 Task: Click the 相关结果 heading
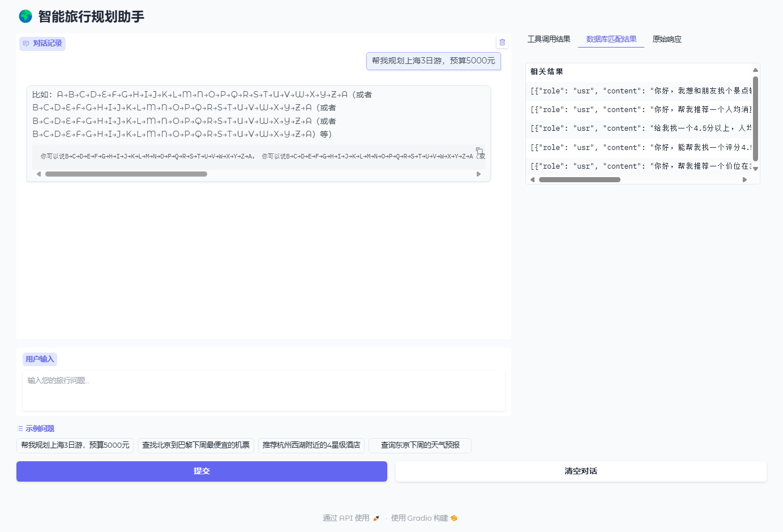pos(547,72)
